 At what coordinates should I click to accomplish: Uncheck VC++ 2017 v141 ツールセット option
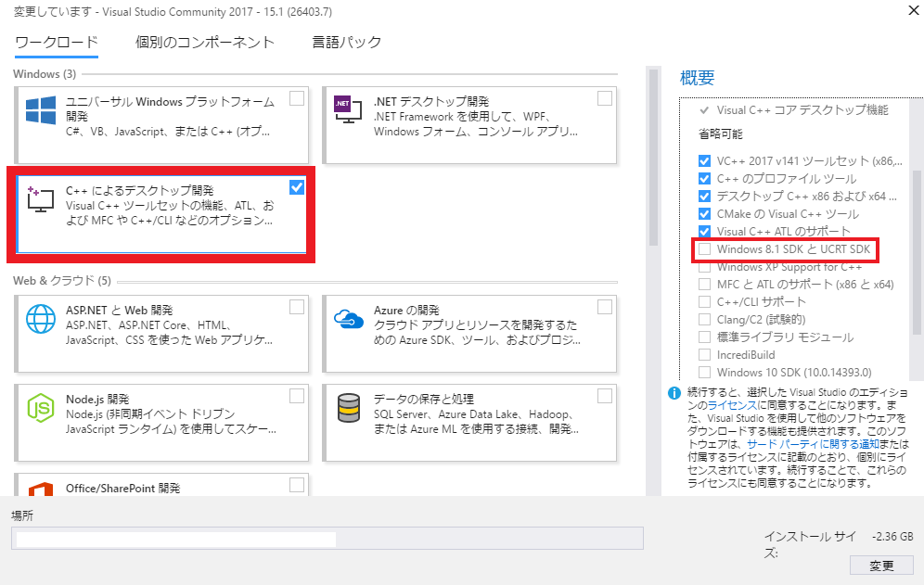[x=704, y=160]
